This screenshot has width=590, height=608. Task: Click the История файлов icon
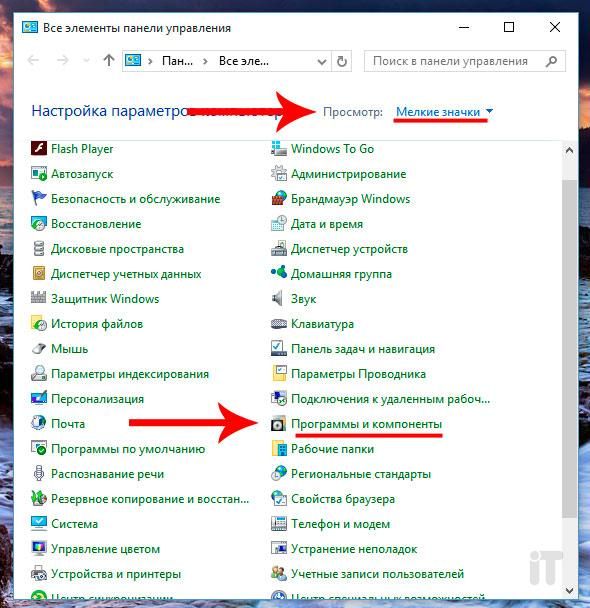pos(39,323)
